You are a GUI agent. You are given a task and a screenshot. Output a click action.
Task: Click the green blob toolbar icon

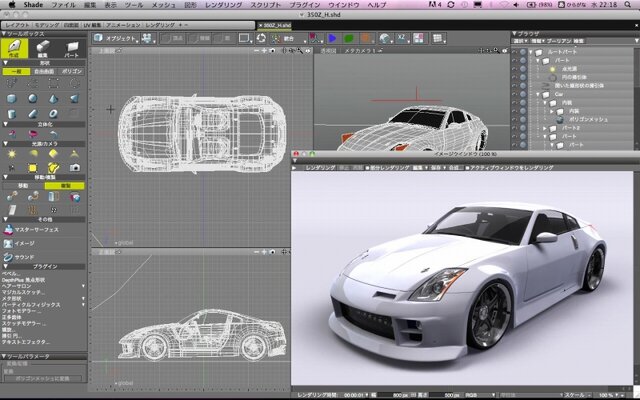[x=349, y=38]
